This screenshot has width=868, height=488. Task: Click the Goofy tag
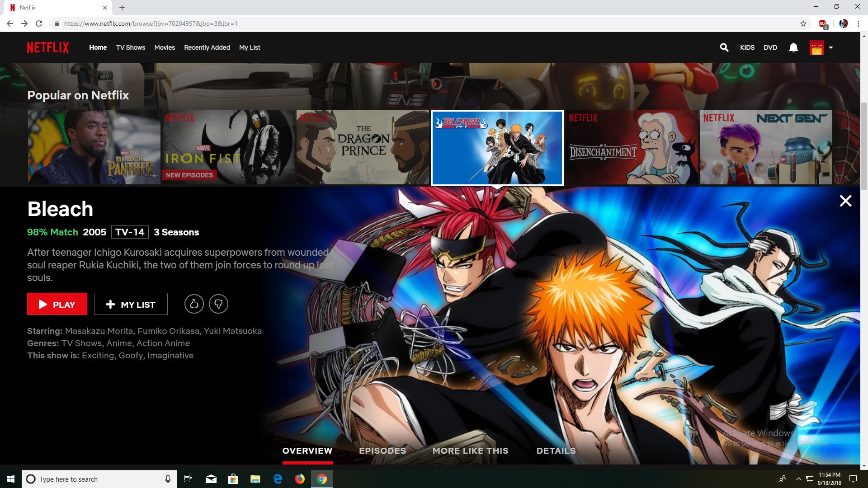click(x=131, y=356)
